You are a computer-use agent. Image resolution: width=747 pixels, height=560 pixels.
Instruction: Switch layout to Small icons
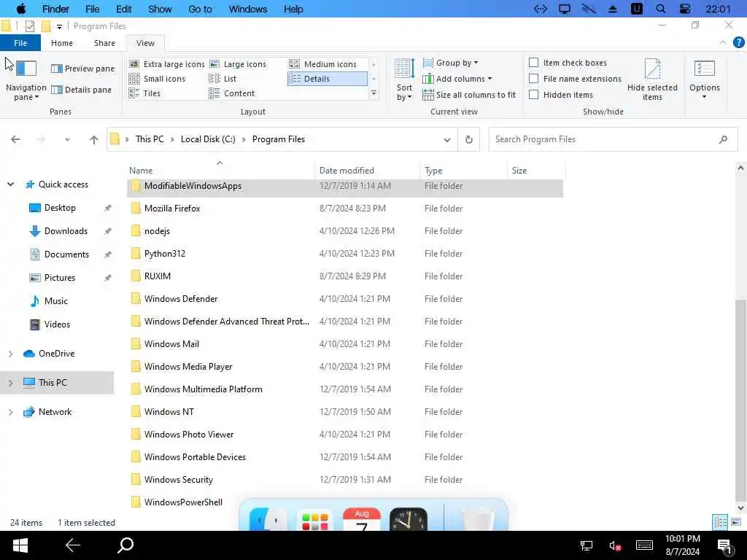(x=157, y=79)
